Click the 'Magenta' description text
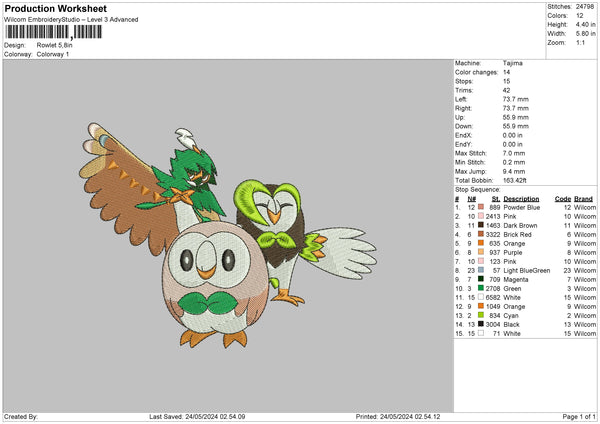The height and width of the screenshot is (424, 600). (x=516, y=280)
